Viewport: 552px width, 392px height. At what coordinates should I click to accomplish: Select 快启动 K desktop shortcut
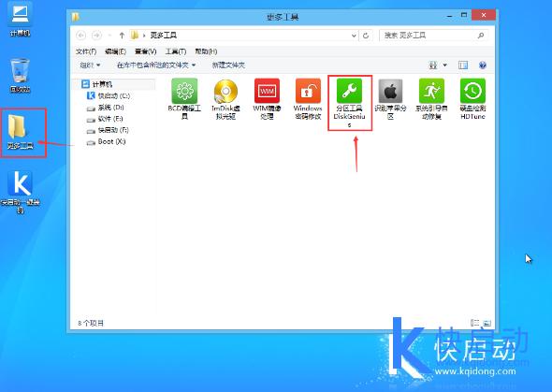(20, 192)
